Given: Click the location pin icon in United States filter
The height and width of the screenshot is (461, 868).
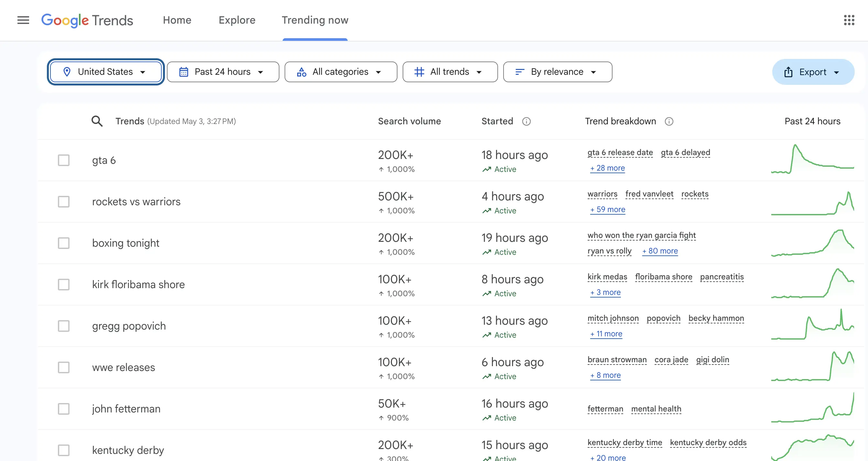Looking at the screenshot, I should (67, 72).
